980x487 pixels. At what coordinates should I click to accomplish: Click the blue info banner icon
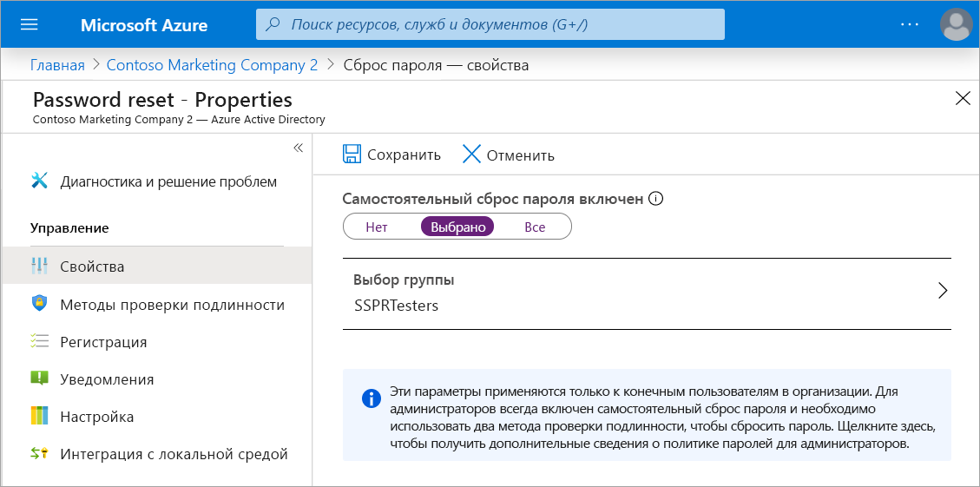pyautogui.click(x=372, y=398)
